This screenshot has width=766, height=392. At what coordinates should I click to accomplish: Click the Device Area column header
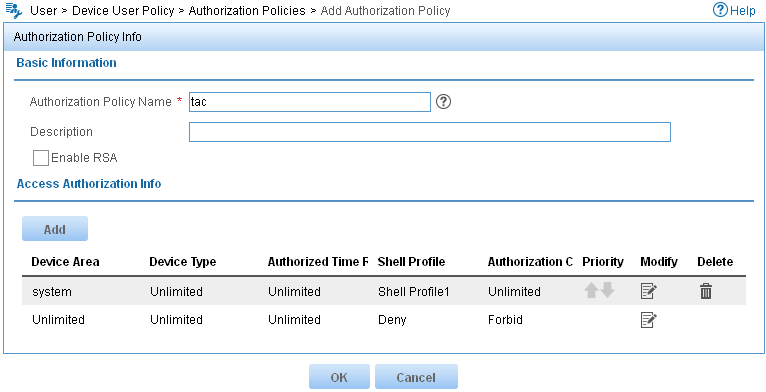tap(65, 262)
